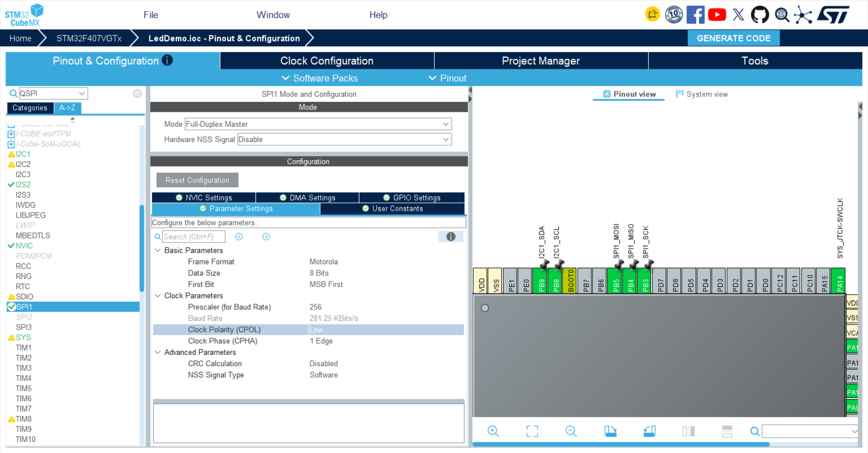Switch to the A->Z list tab
The width and height of the screenshot is (868, 453).
click(x=67, y=108)
